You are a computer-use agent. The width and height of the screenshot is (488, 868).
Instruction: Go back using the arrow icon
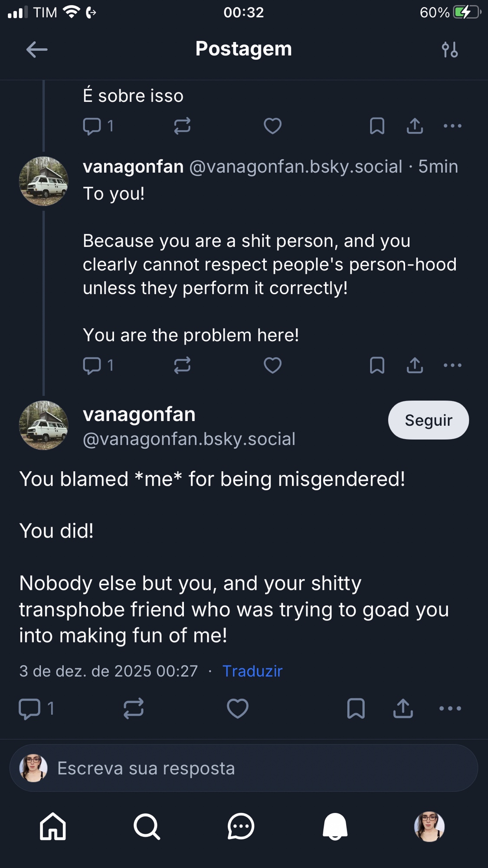37,49
